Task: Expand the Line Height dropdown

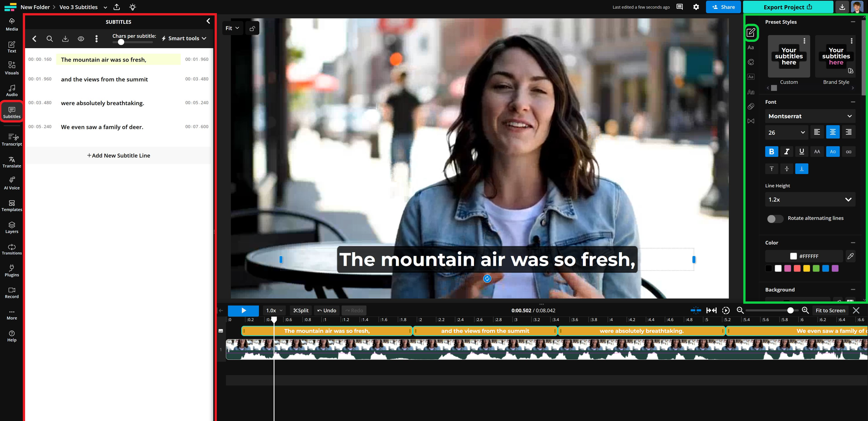Action: tap(810, 200)
